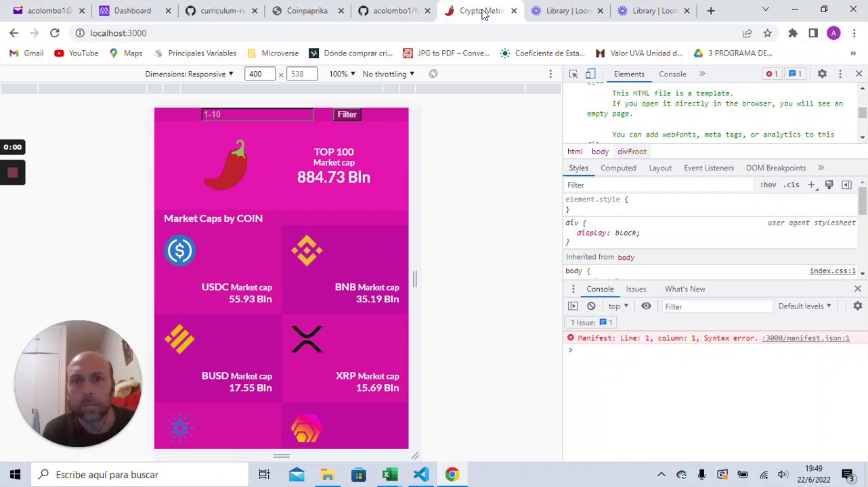Open the No throttling dropdown
The height and width of the screenshot is (487, 868).
(x=388, y=74)
